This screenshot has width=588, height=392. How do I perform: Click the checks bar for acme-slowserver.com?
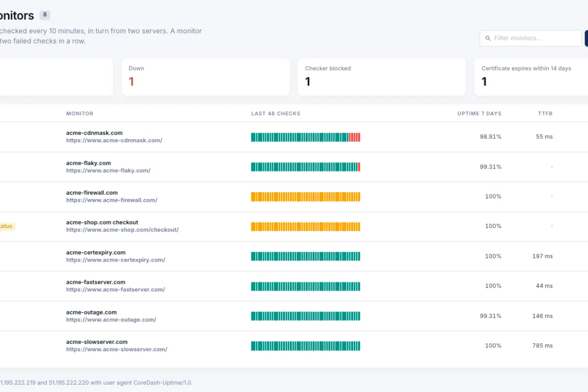[x=306, y=346]
